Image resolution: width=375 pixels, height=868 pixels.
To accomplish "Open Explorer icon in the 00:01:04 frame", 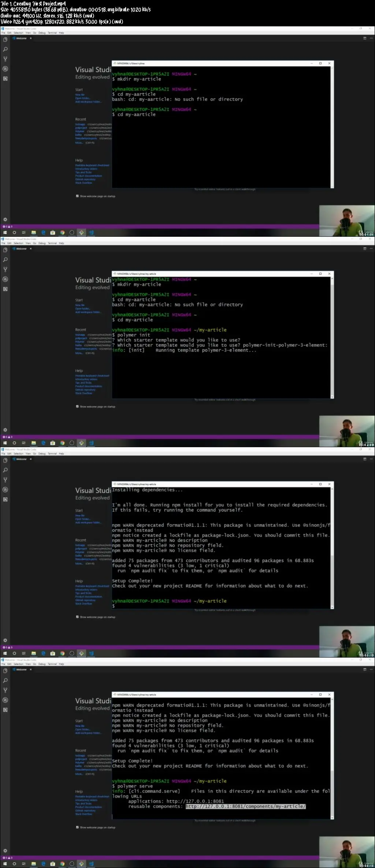I will (5, 40).
